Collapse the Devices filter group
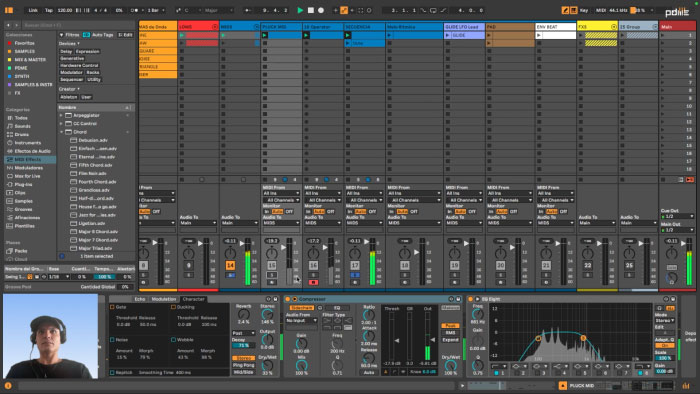This screenshot has height=394, width=700. 69,43
